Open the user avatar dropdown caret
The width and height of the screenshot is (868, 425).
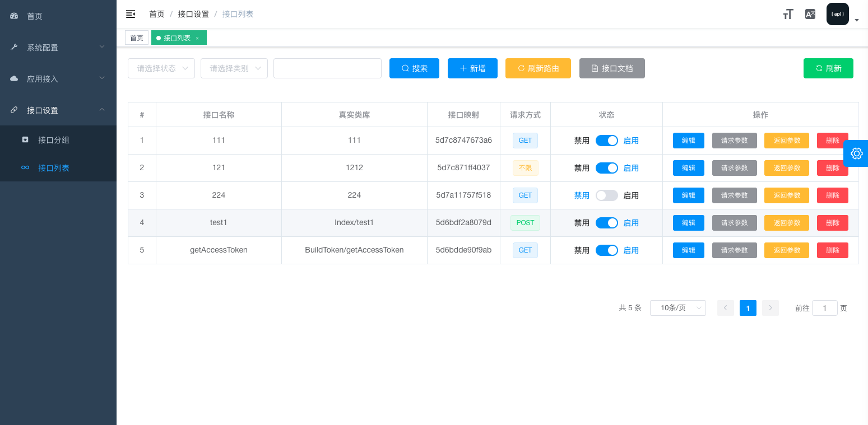(857, 21)
